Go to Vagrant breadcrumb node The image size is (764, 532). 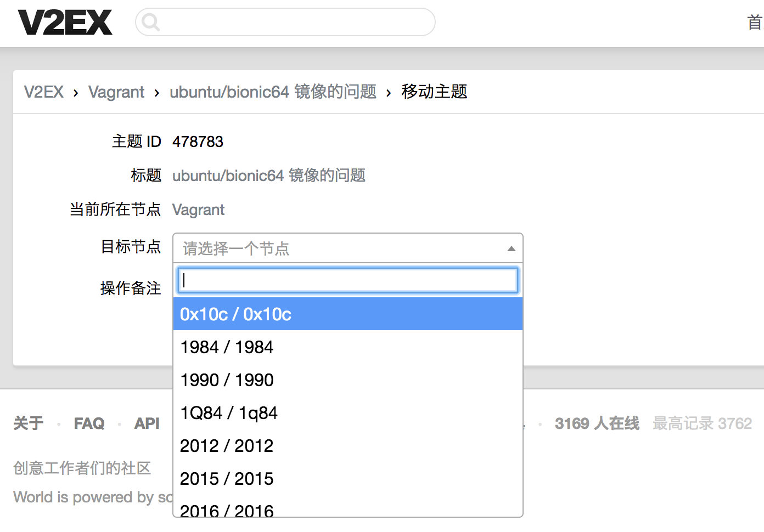116,92
